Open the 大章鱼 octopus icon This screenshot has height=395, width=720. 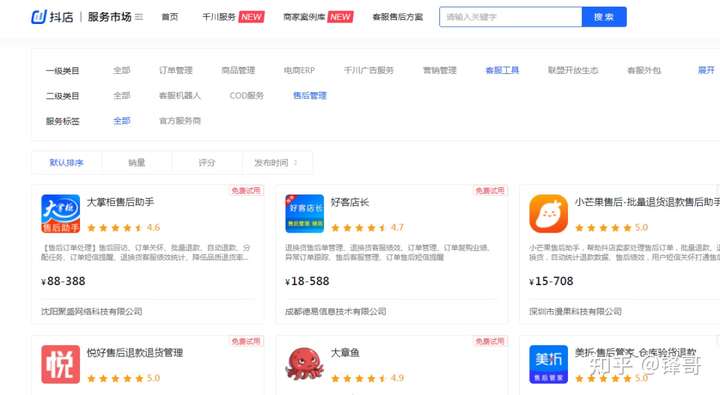304,364
